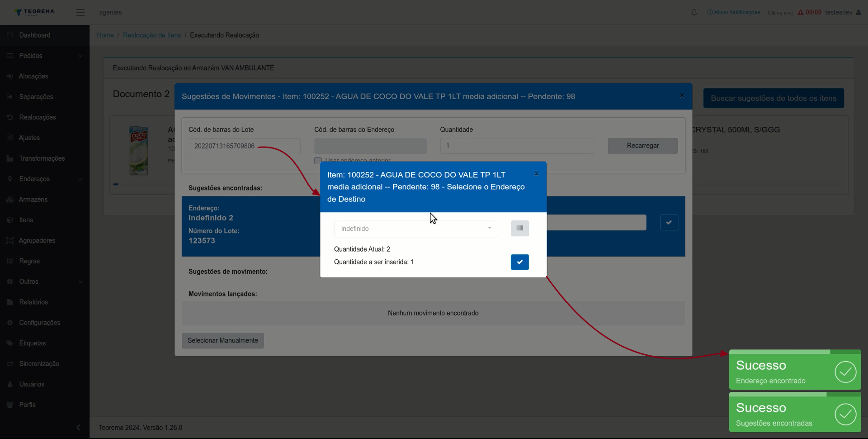
Task: Expand the Outros sidebar menu
Action: coord(45,282)
